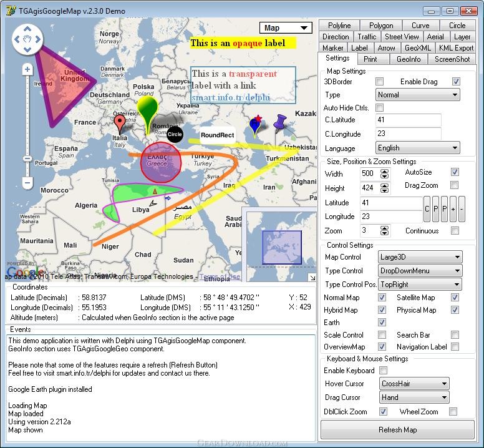484x448 pixels.
Task: Enable Auto Hide Ctrls checkbox
Action: point(379,108)
